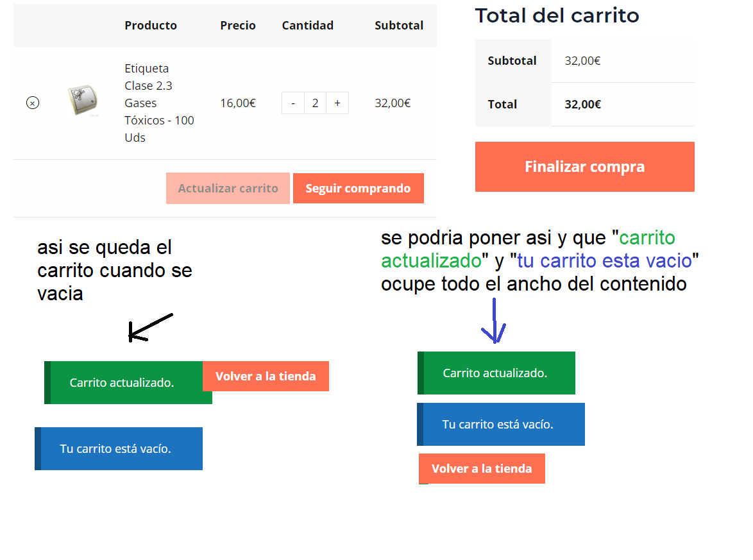
Task: Click the Finalizar compra button
Action: pyautogui.click(x=584, y=167)
